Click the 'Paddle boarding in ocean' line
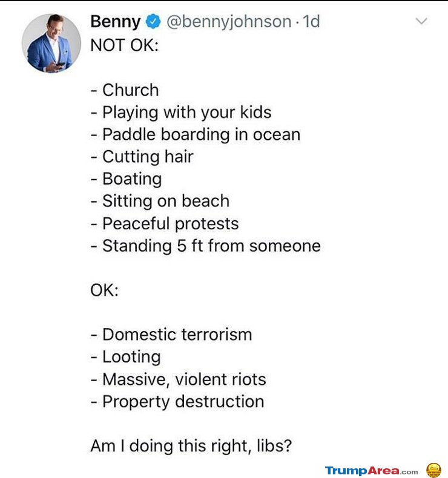 pos(196,135)
